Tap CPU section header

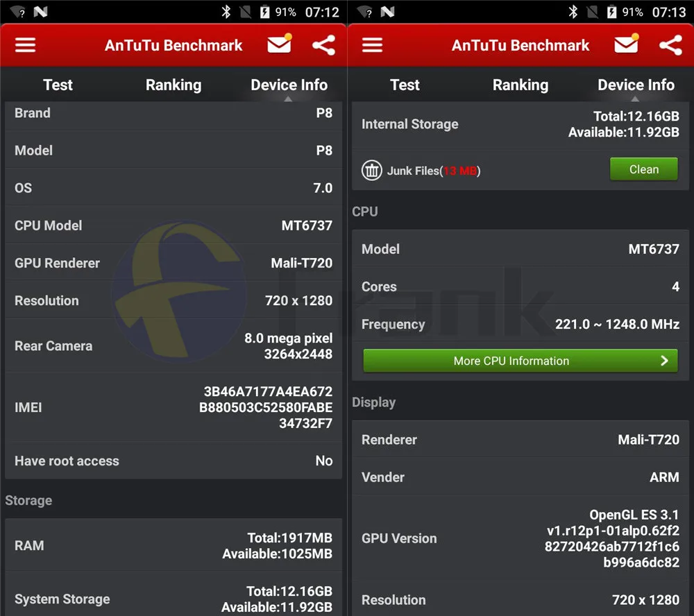pyautogui.click(x=365, y=212)
